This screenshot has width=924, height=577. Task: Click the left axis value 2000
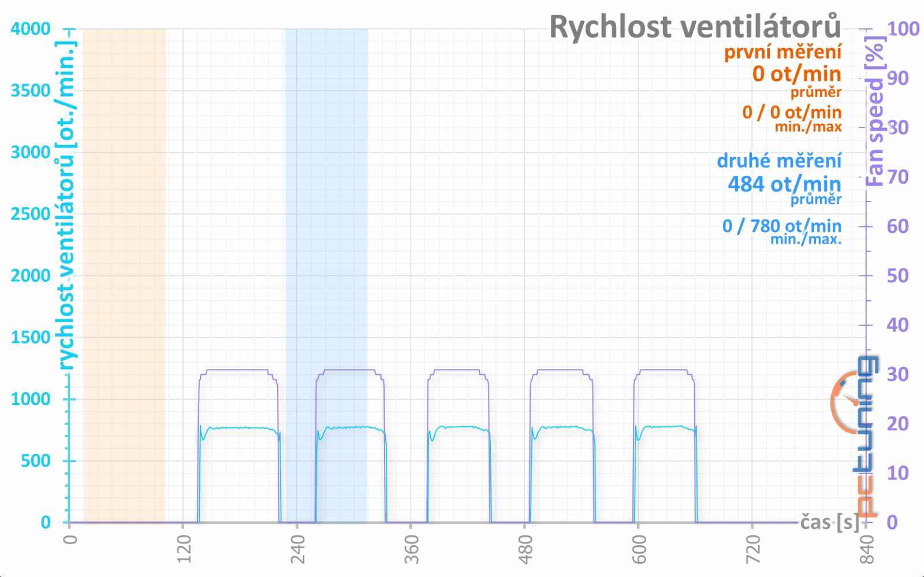point(31,276)
